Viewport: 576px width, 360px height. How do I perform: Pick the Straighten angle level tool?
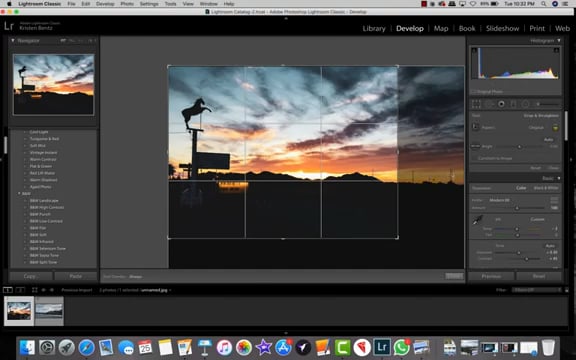click(x=476, y=146)
